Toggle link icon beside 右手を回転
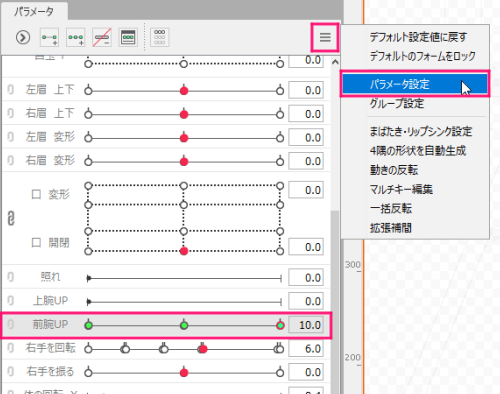 tap(11, 348)
